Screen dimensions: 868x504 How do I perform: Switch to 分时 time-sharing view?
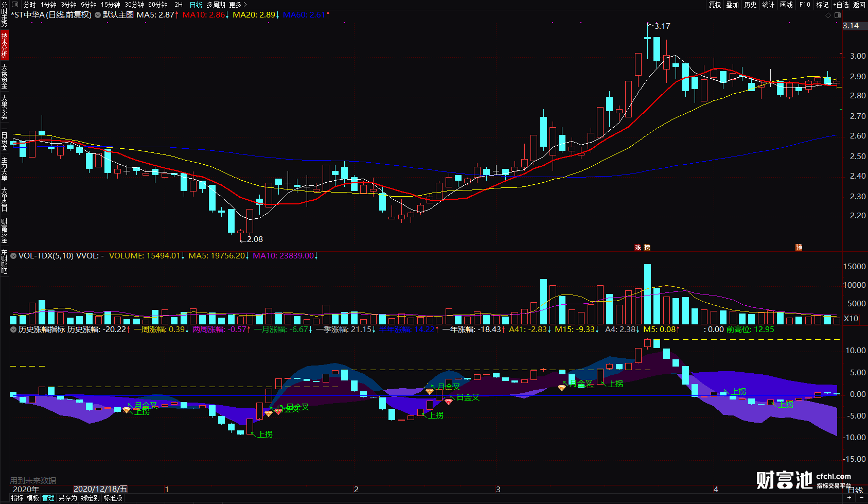click(29, 5)
